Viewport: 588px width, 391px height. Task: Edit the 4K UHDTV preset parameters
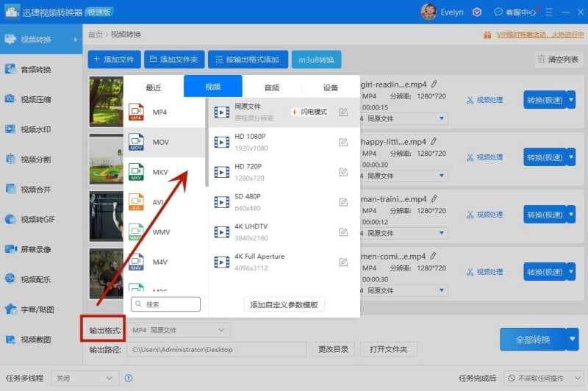click(343, 232)
